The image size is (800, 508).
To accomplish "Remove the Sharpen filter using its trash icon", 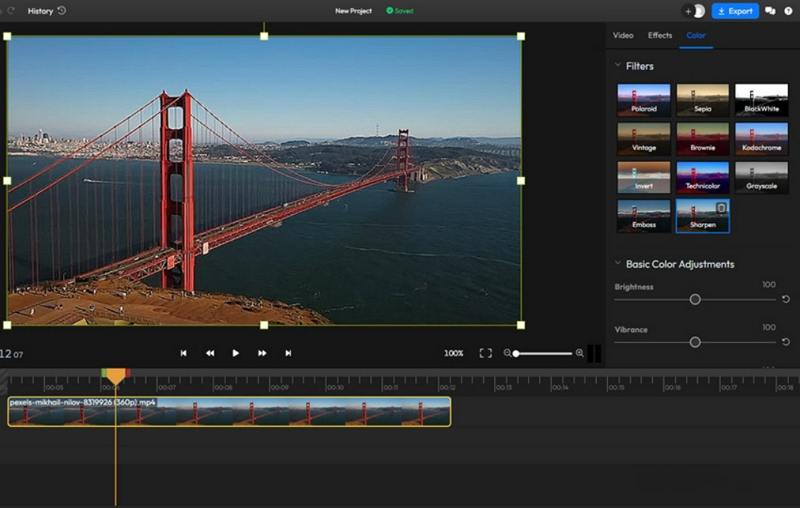I will coord(720,208).
